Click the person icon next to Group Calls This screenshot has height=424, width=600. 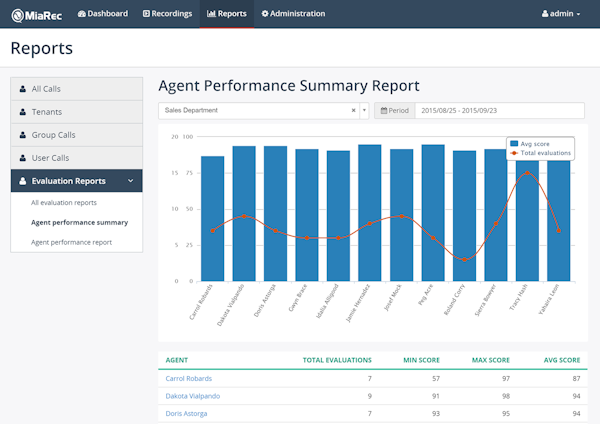click(x=23, y=135)
